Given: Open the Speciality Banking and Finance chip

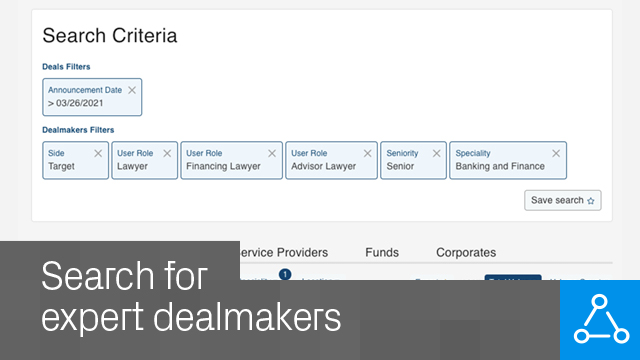Looking at the screenshot, I should 508,160.
